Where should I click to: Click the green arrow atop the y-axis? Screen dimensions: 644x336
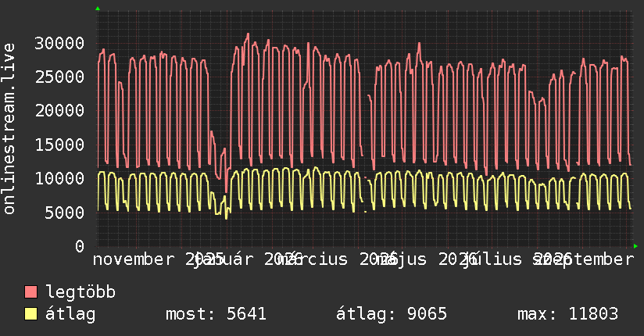[x=98, y=9]
